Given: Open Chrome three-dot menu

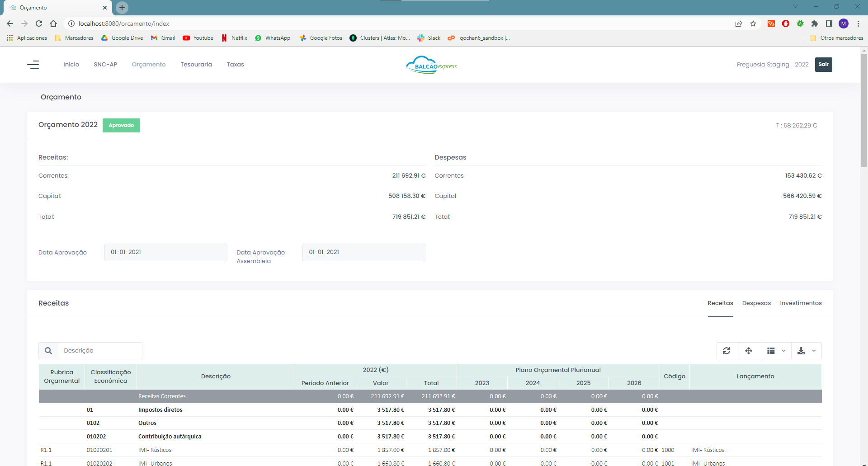Looking at the screenshot, I should tap(858, 24).
